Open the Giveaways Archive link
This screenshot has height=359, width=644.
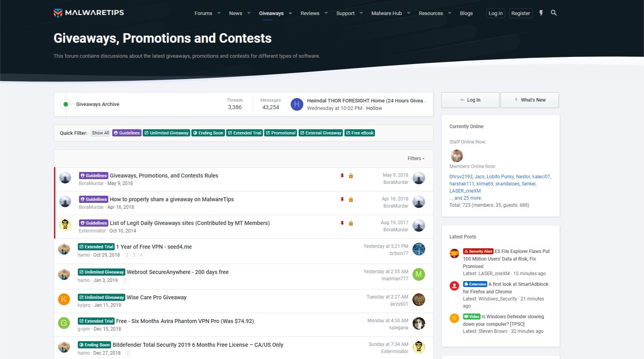click(98, 104)
